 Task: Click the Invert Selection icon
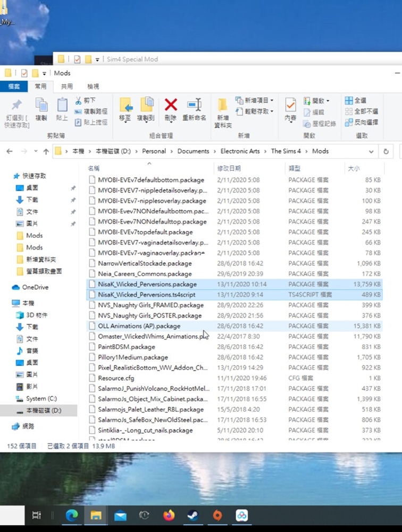349,122
